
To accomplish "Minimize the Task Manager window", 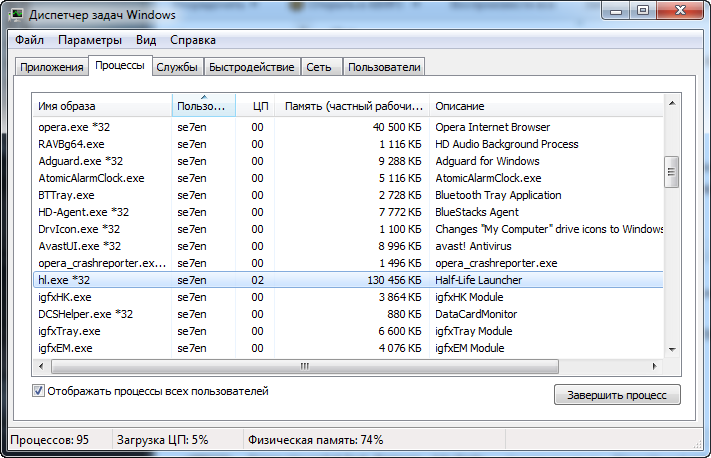I will (616, 10).
